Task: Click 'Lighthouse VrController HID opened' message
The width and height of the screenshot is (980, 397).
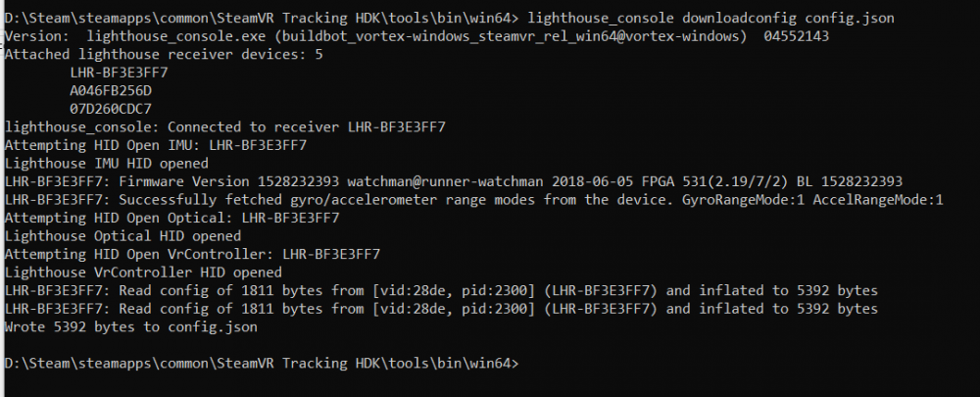Action: point(144,273)
